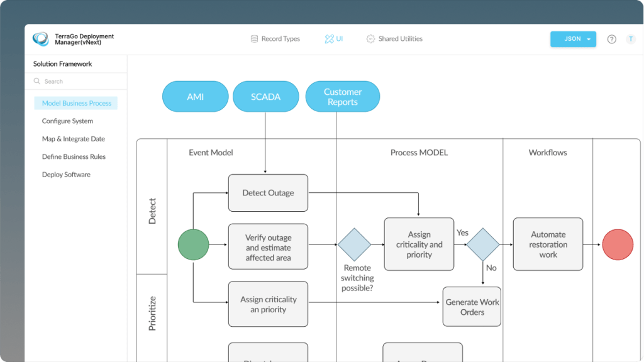The height and width of the screenshot is (362, 644).
Task: Select the red end event circle
Action: click(x=618, y=244)
